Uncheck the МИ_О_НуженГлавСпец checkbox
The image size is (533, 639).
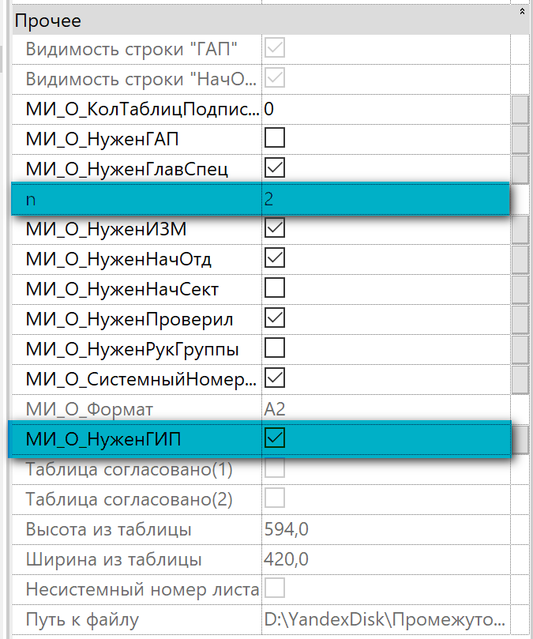point(275,168)
